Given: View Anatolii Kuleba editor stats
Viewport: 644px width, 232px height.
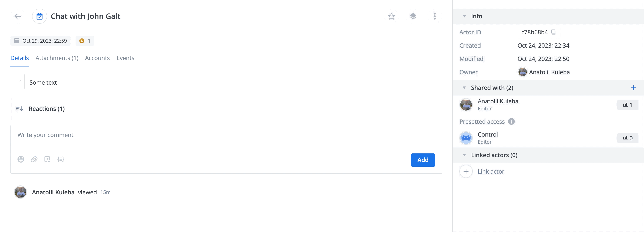Looking at the screenshot, I should [x=627, y=105].
